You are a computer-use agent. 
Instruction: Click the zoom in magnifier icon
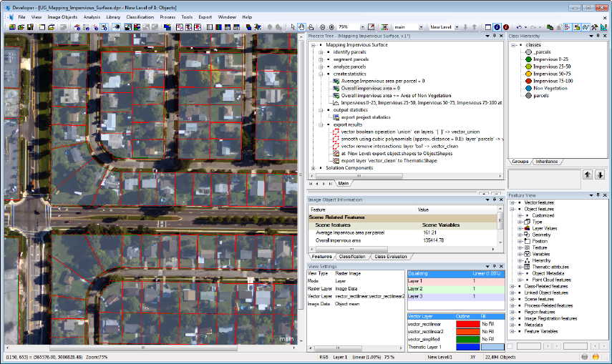pyautogui.click(x=331, y=26)
